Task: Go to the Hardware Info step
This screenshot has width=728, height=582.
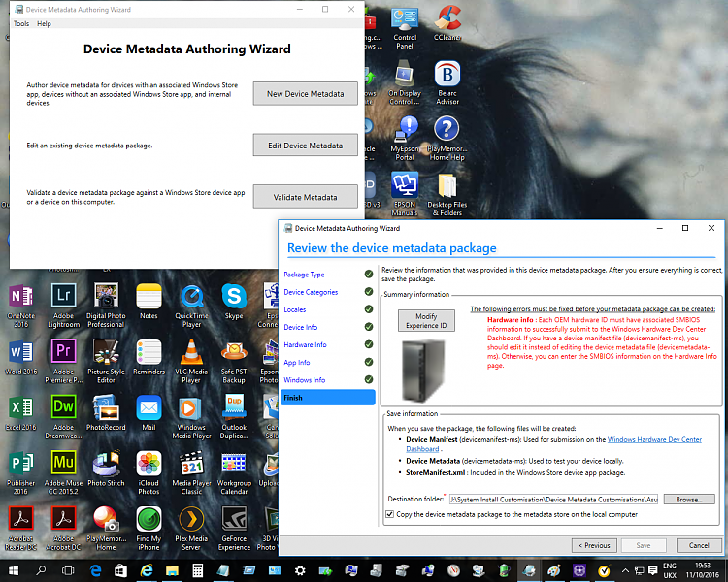Action: point(305,345)
